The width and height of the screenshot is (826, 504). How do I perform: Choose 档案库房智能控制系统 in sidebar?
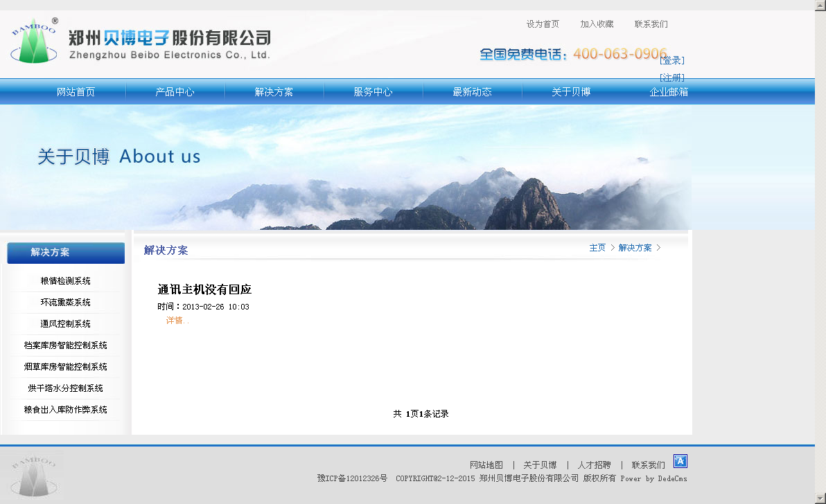pyautogui.click(x=65, y=345)
